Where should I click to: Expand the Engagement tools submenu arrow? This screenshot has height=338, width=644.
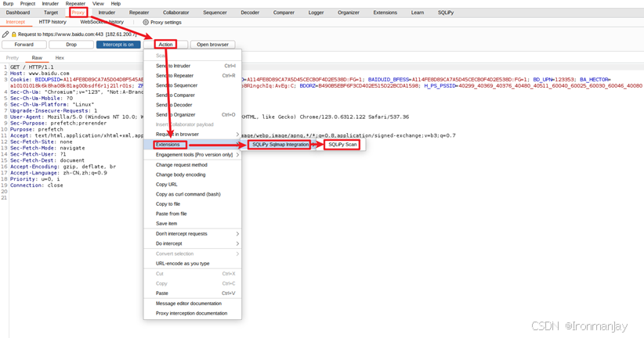coord(237,155)
